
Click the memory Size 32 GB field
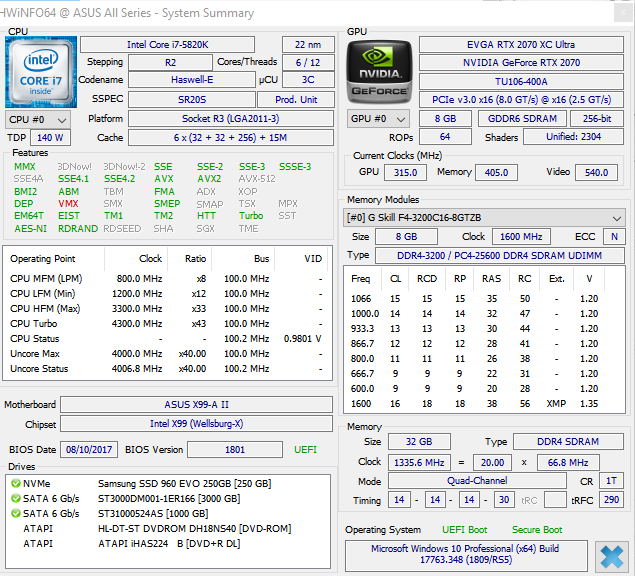click(419, 442)
